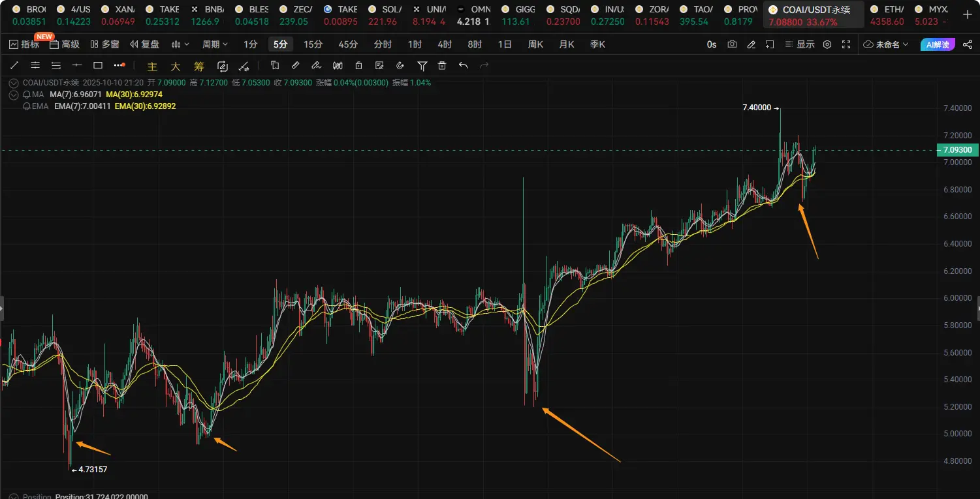Share the chart via share icon
The height and width of the screenshot is (499, 980).
pyautogui.click(x=967, y=44)
